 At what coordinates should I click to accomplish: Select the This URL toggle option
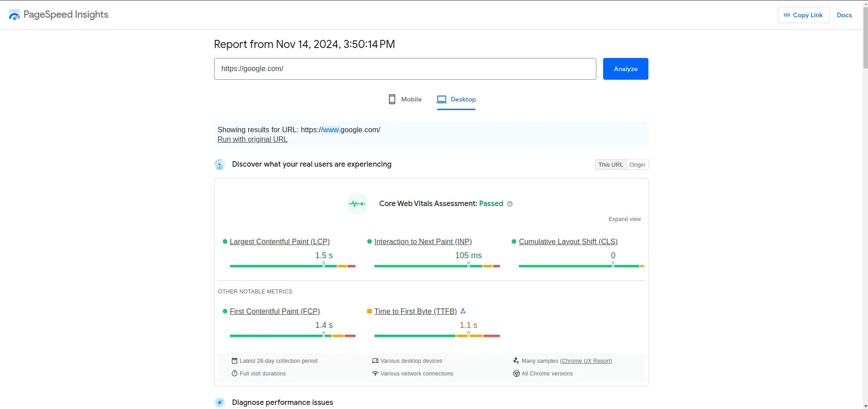pos(610,164)
